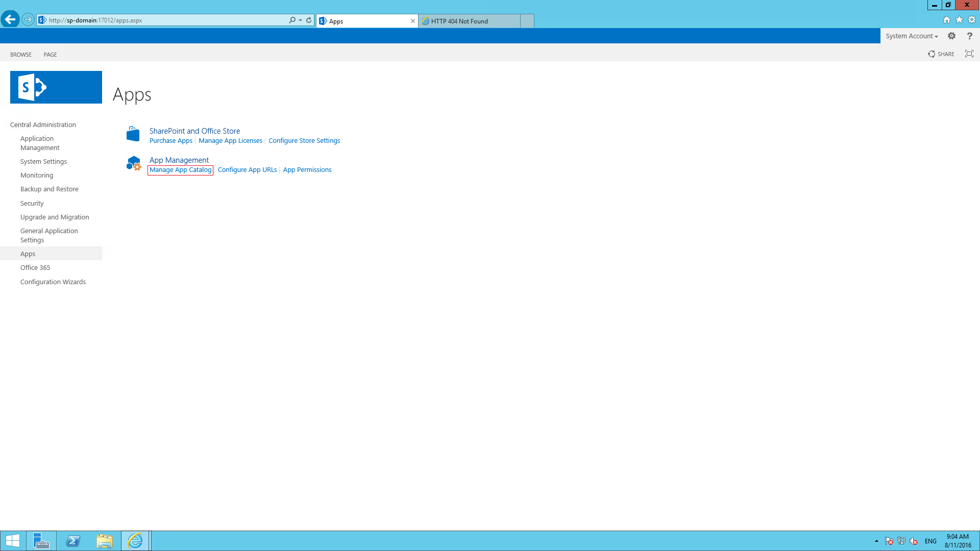
Task: Switch to the HTTP 404 Not Found tab
Action: pyautogui.click(x=469, y=21)
